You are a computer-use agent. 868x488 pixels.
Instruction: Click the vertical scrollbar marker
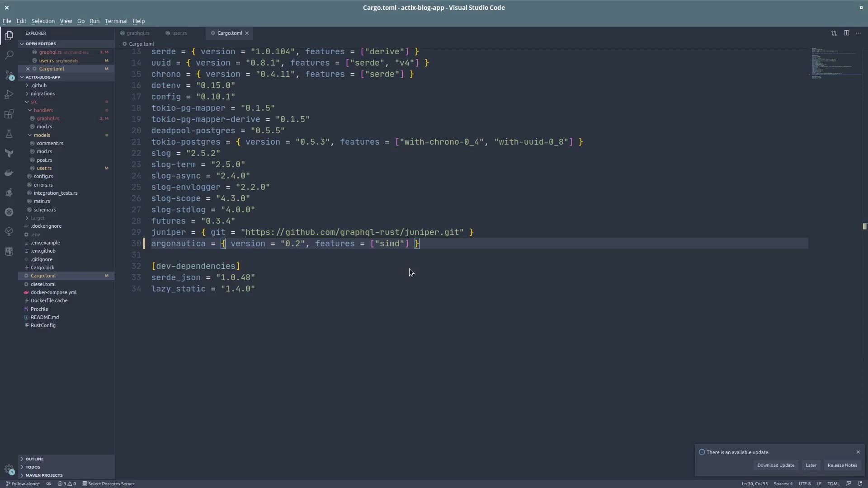point(864,226)
